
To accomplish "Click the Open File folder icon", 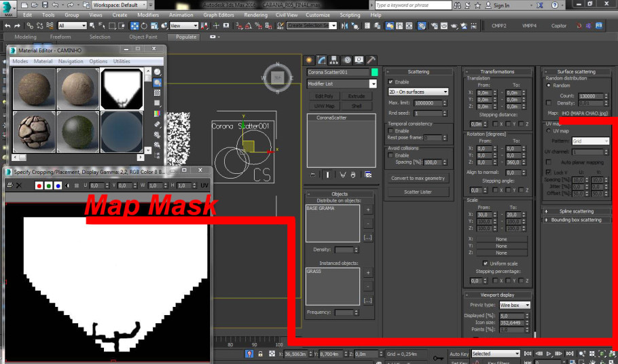I will pyautogui.click(x=35, y=5).
